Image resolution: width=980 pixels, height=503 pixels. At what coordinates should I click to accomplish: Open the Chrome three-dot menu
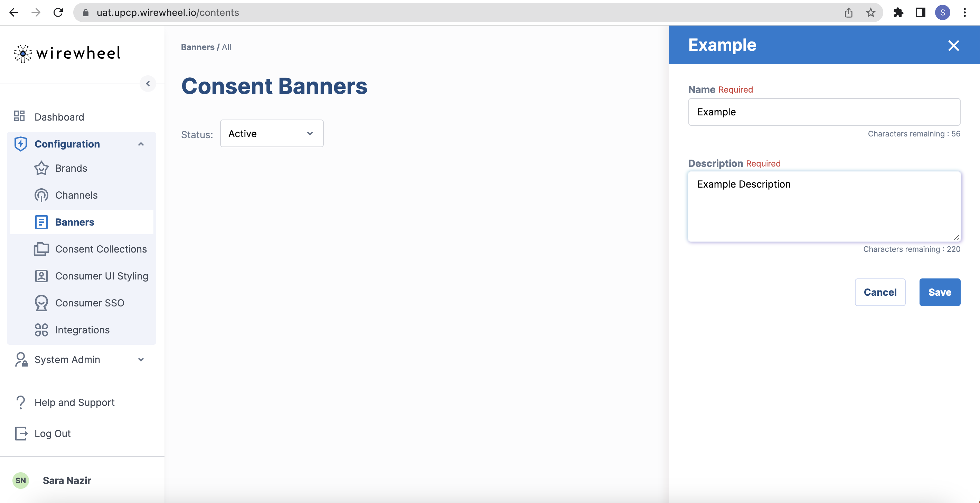pyautogui.click(x=964, y=12)
